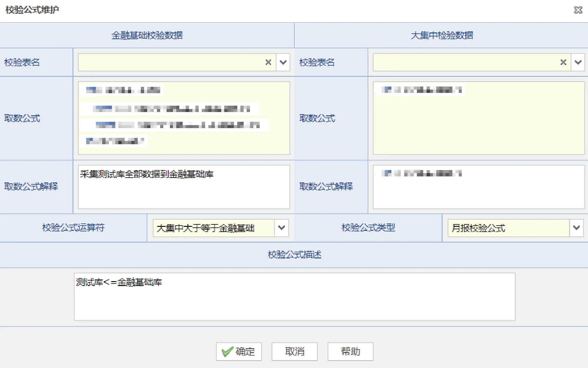
Task: Close the 校验公式维护 dialog
Action: [578, 10]
